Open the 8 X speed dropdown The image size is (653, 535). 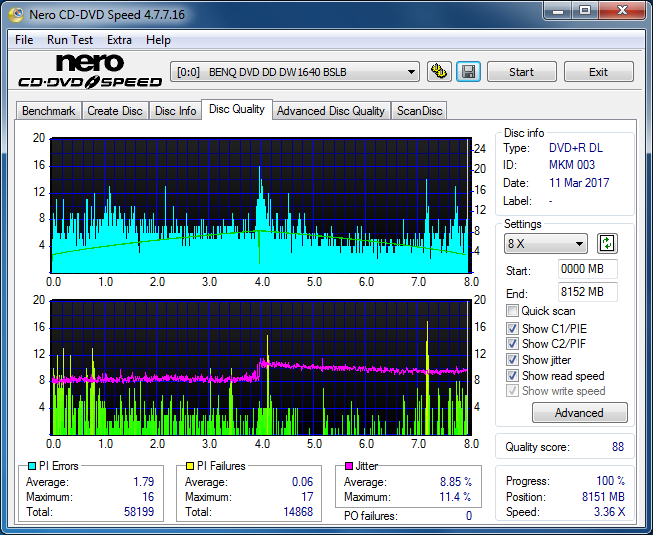click(x=546, y=244)
